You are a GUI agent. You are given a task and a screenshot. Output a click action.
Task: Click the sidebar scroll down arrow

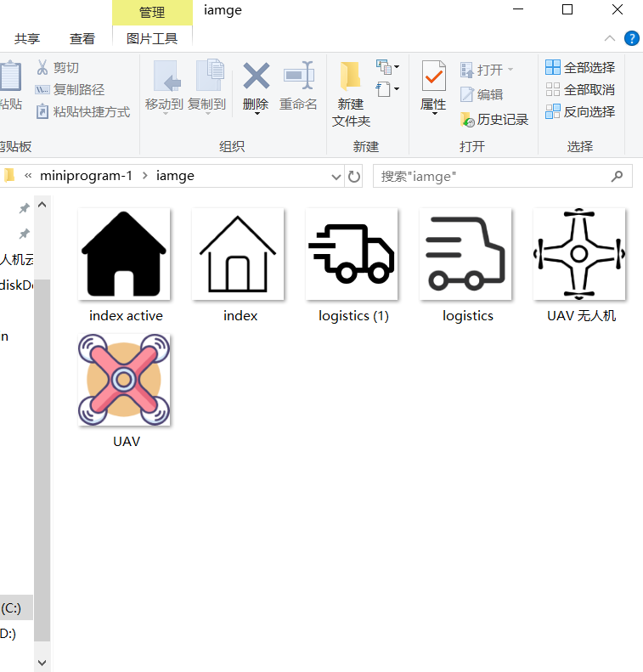coord(42,663)
